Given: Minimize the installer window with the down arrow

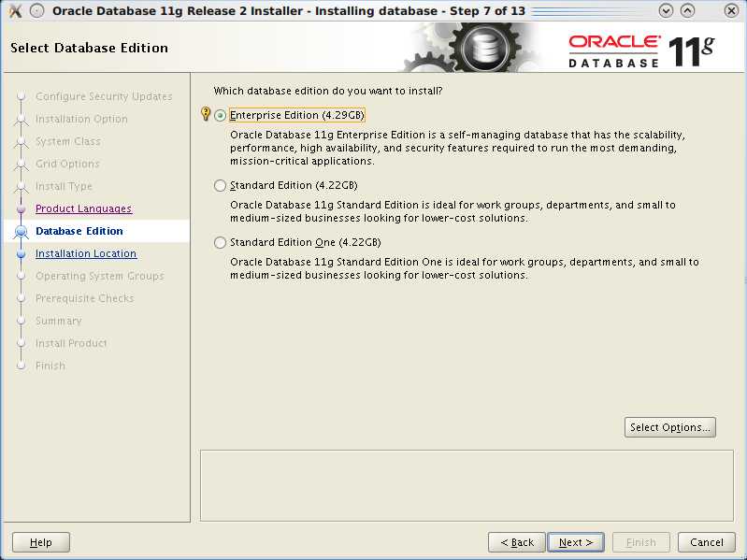Looking at the screenshot, I should click(x=666, y=10).
